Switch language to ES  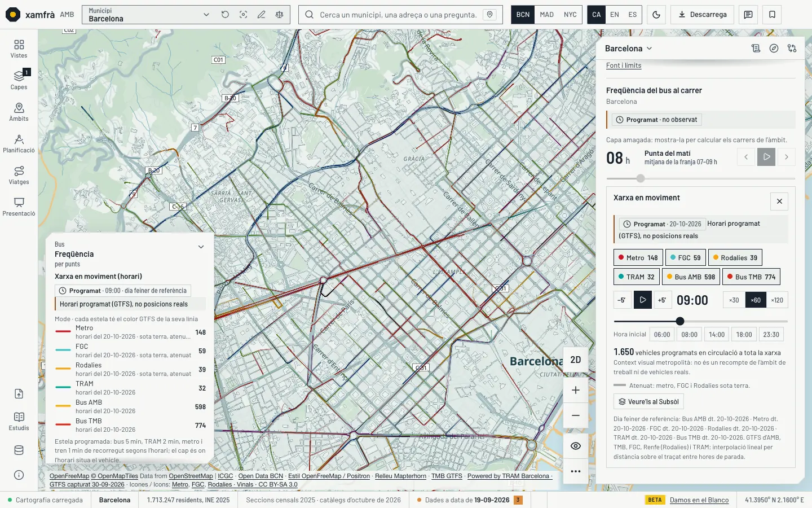point(633,15)
